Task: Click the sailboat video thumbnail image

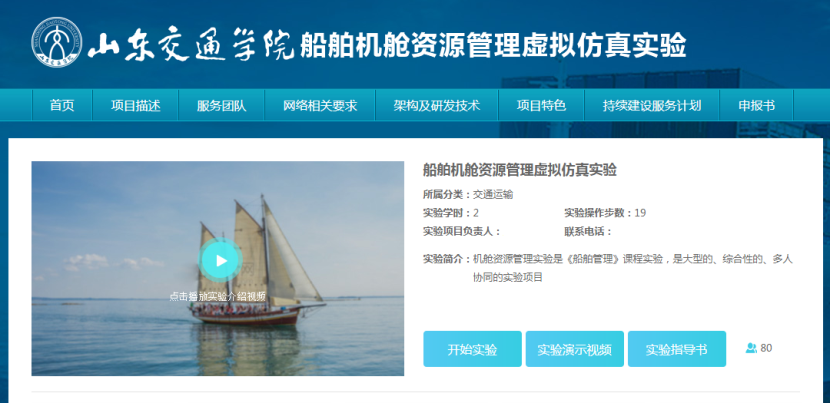Action: tap(218, 268)
